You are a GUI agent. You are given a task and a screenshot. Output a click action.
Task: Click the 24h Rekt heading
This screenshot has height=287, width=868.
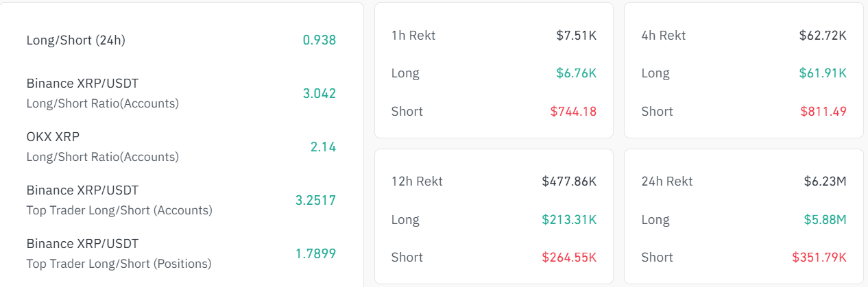(667, 182)
